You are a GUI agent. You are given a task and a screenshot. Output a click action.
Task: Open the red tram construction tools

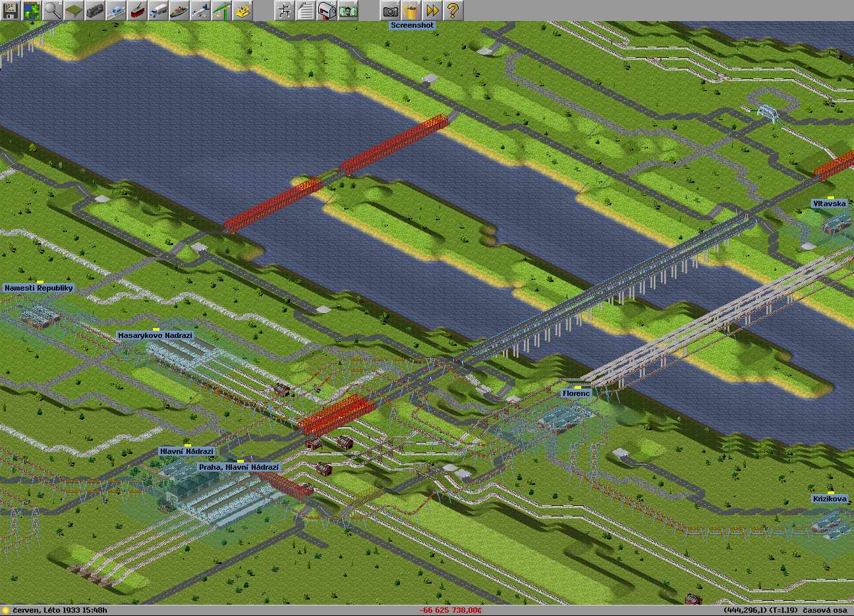click(137, 11)
